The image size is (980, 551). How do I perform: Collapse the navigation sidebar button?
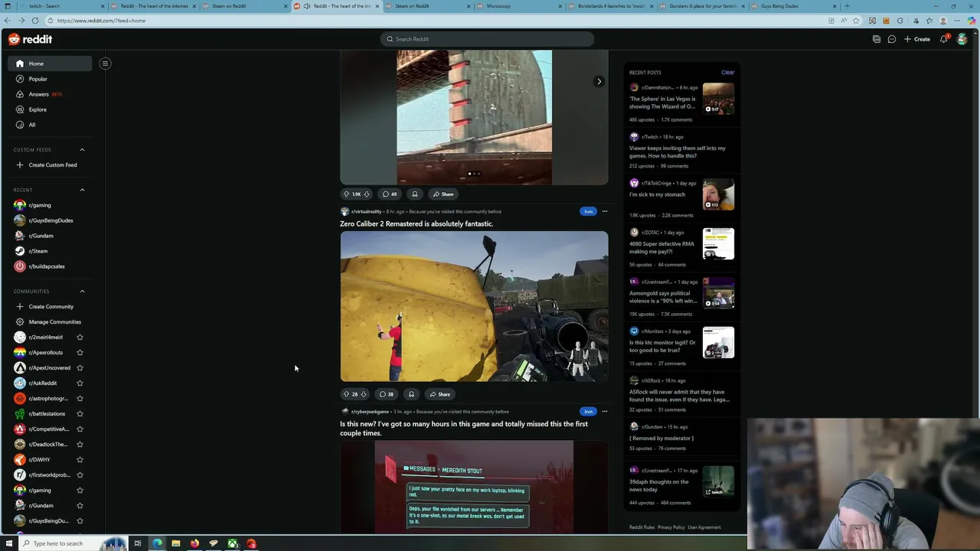coord(105,64)
